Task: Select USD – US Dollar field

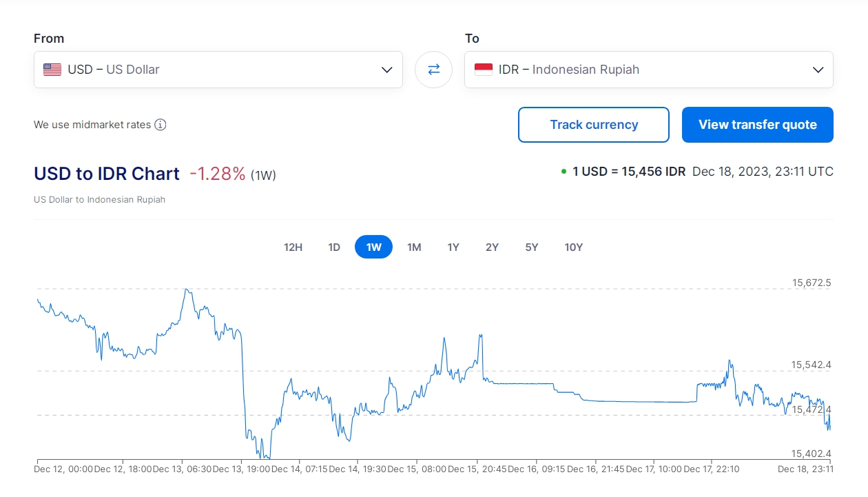Action: coord(207,70)
